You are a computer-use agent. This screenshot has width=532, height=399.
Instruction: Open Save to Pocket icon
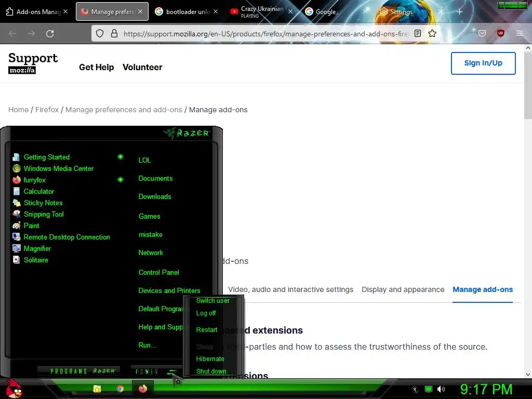pyautogui.click(x=482, y=33)
